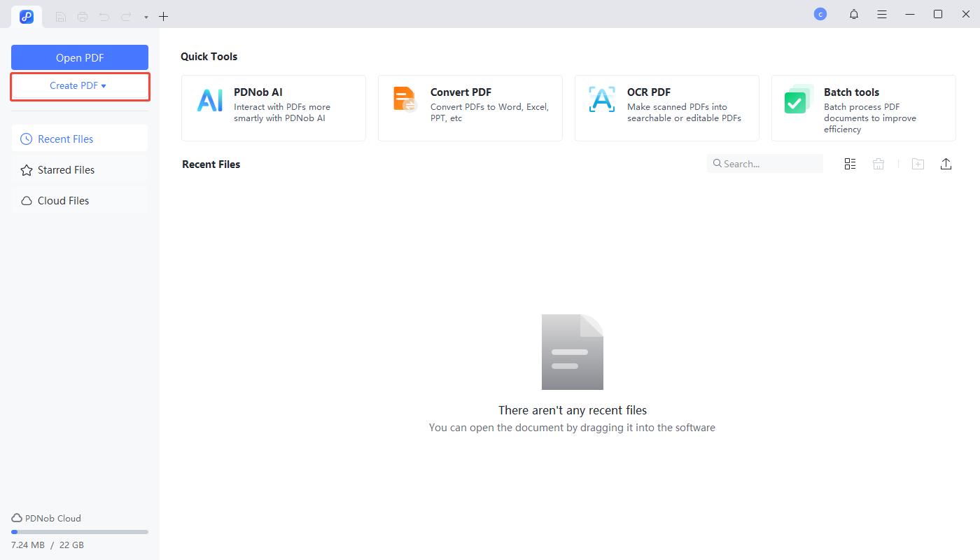This screenshot has height=560, width=980.
Task: Click the add to folder icon
Action: pos(918,163)
